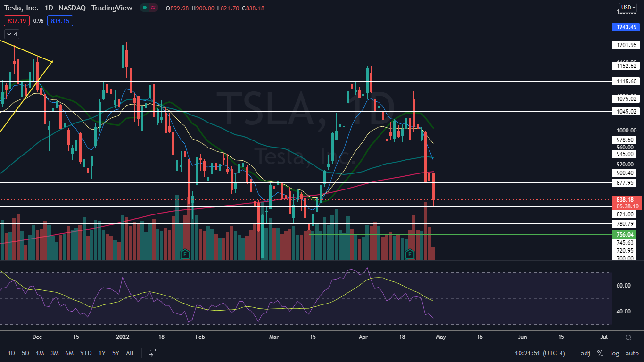
Task: Click the 1075.02 price level label
Action: 627,99
